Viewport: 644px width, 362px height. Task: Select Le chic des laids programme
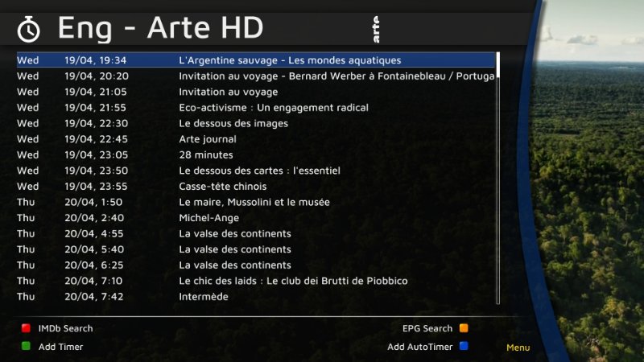[x=256, y=281]
